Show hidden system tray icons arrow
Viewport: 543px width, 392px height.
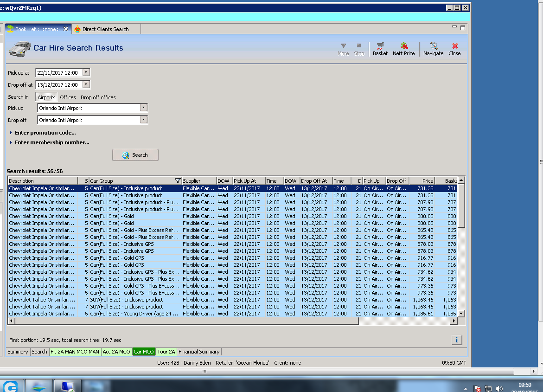pos(466,389)
